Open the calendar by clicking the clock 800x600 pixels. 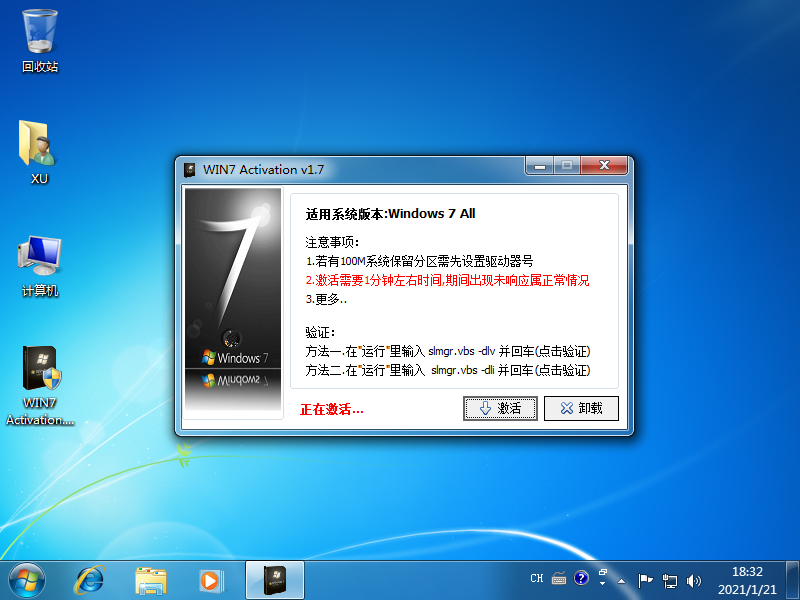tap(746, 580)
